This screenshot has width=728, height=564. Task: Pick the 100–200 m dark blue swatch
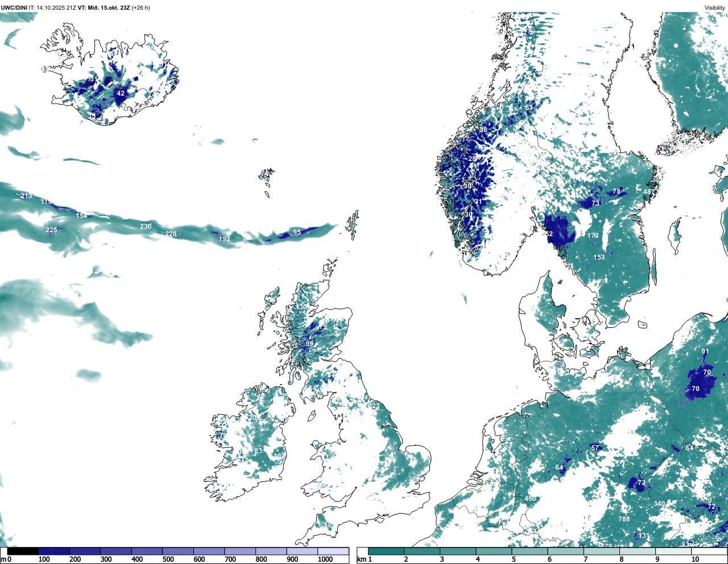tap(54, 551)
